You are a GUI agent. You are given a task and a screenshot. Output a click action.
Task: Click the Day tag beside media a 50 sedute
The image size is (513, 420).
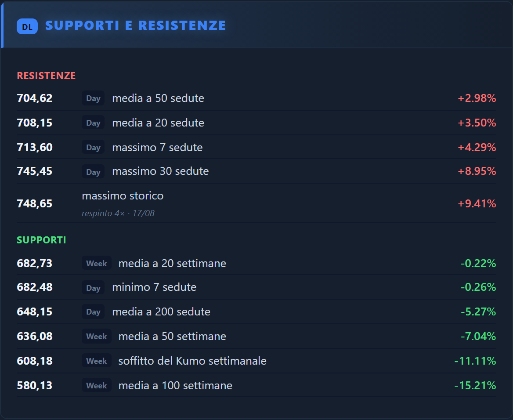point(93,98)
